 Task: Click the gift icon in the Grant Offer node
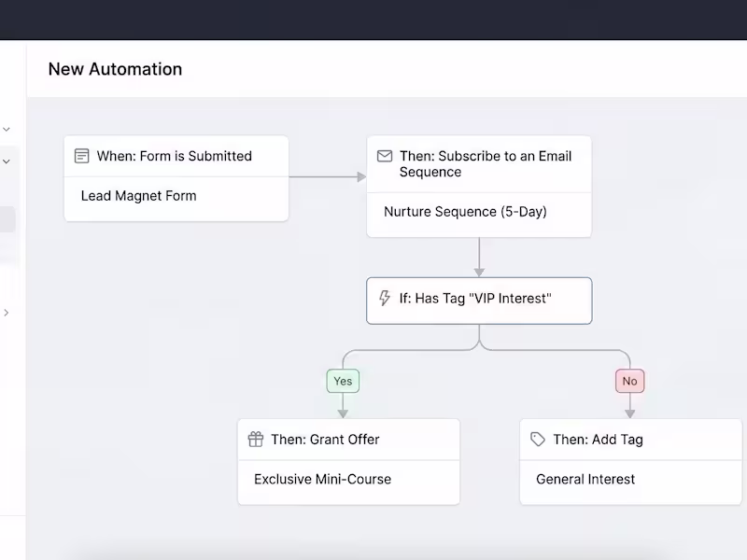point(256,439)
